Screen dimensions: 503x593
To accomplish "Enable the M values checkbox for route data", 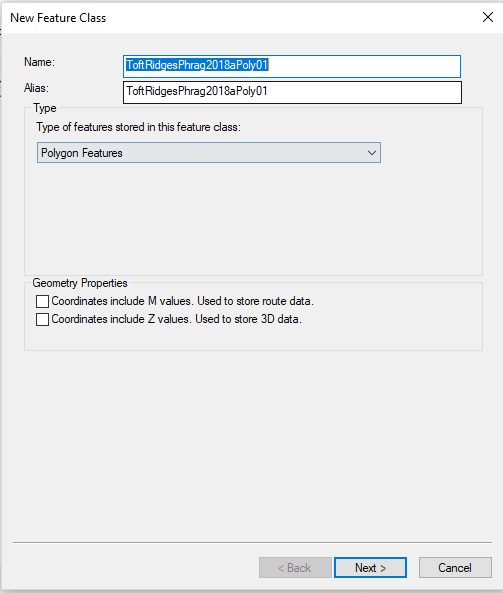I will (42, 301).
